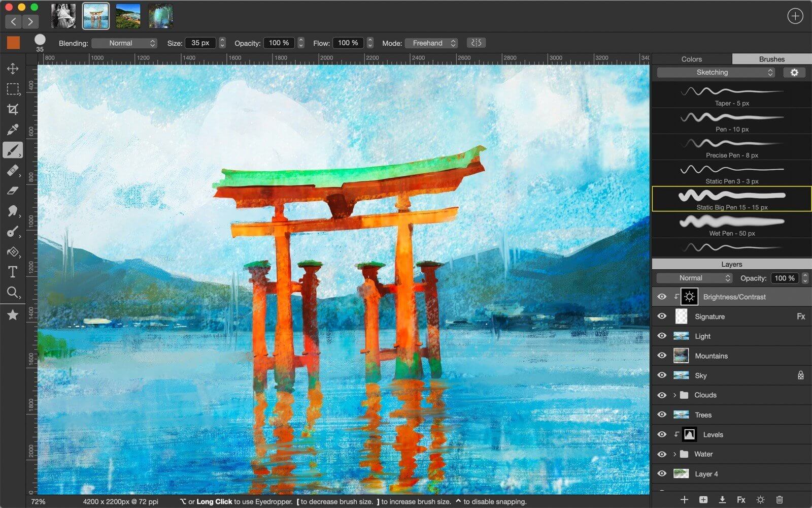Open layer effects with the Fx icon
Image resolution: width=812 pixels, height=508 pixels.
click(x=741, y=499)
